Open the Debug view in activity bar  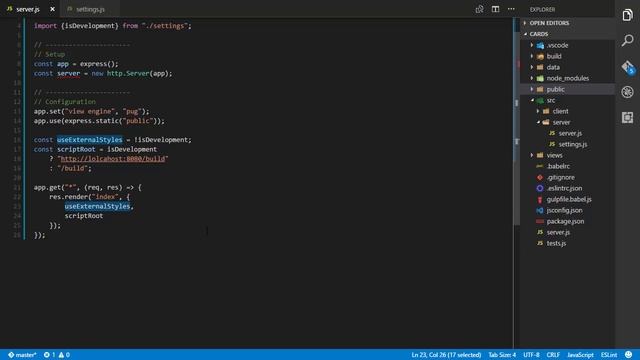627,92
